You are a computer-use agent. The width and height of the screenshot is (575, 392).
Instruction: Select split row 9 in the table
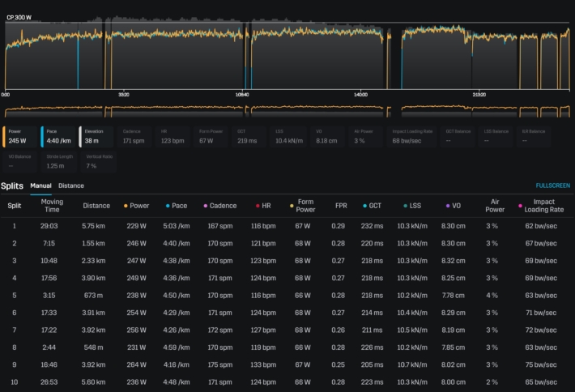pos(287,364)
